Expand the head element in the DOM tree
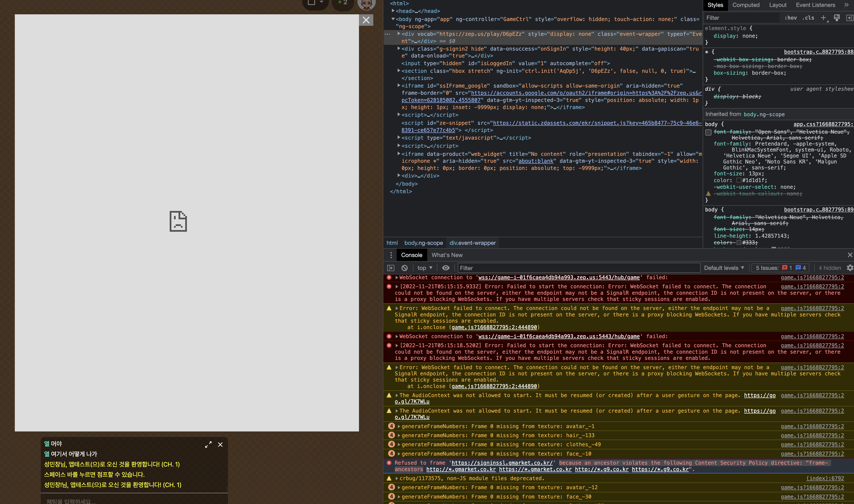The height and width of the screenshot is (504, 854). (x=393, y=11)
